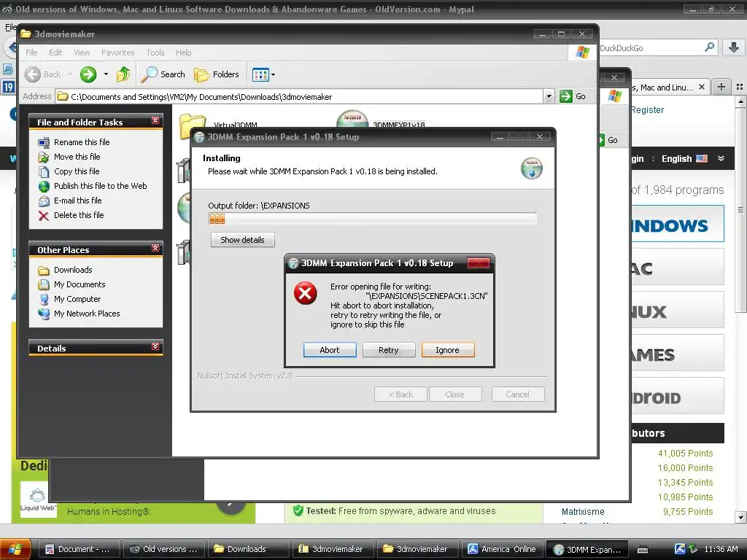Switch to 3DMM Expan... taskbar button
Viewport: 747px width, 560px height.
(x=587, y=550)
